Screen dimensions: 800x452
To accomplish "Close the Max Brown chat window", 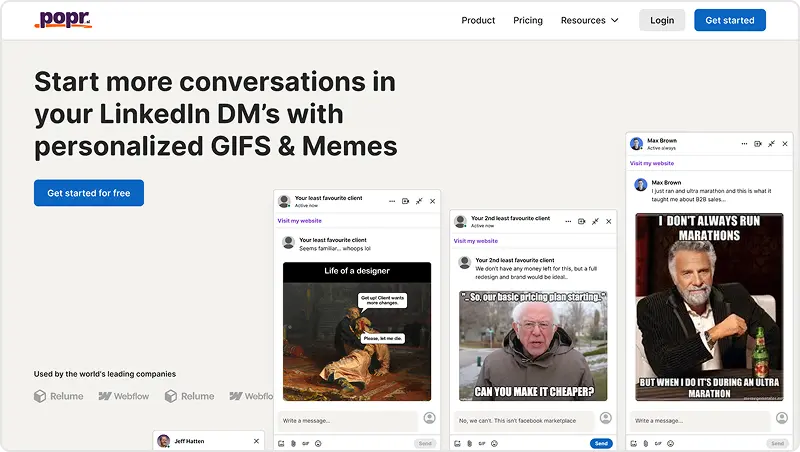I will pyautogui.click(x=785, y=144).
